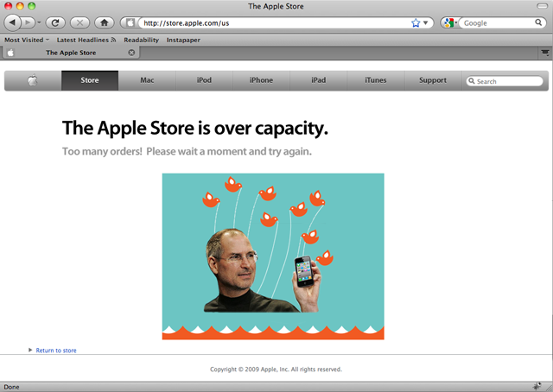This screenshot has height=392, width=553.
Task: Open the Google search engine selector
Action: point(449,23)
